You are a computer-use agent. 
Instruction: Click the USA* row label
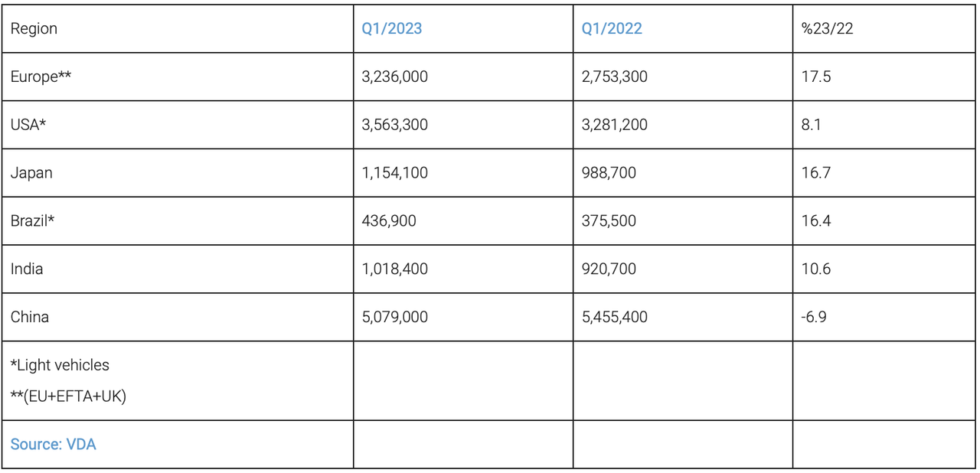tap(28, 124)
